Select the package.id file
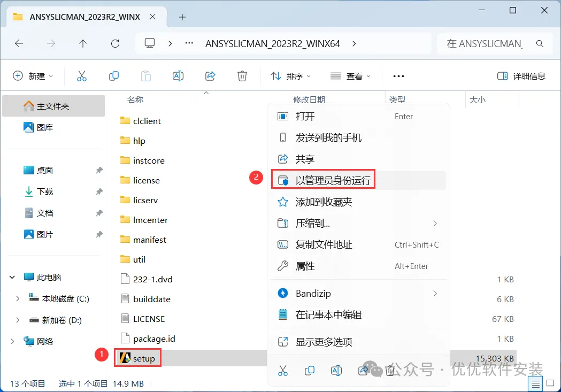Viewport: 561px width, 392px height. point(148,339)
